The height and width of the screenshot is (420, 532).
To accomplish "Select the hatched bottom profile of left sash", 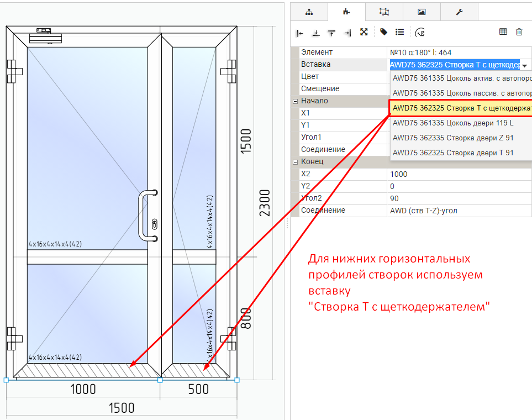I will point(87,370).
